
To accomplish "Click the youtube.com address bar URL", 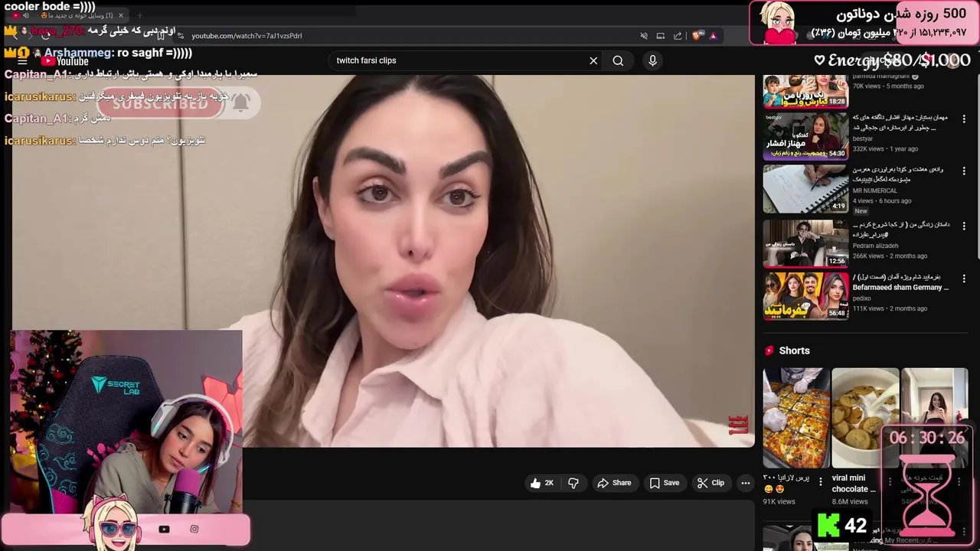I will point(247,35).
